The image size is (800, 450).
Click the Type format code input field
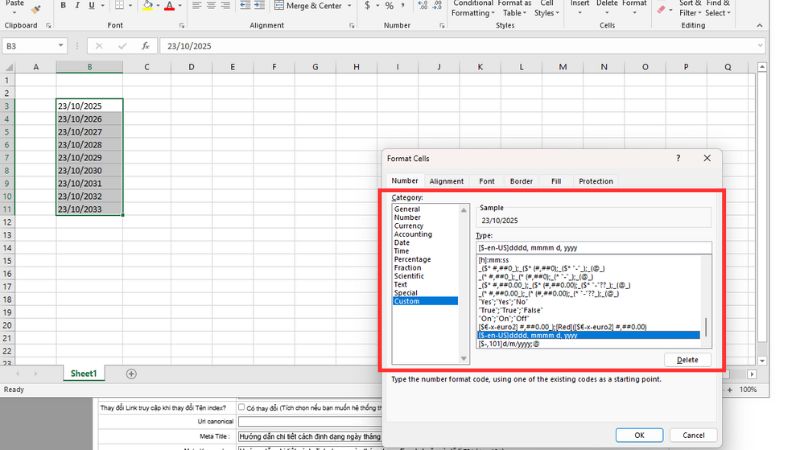tap(593, 248)
